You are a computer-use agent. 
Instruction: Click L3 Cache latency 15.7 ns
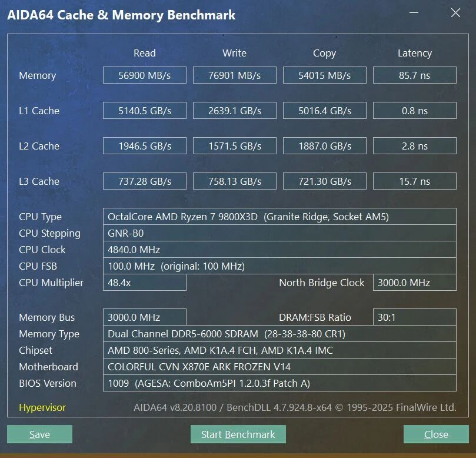(x=415, y=181)
